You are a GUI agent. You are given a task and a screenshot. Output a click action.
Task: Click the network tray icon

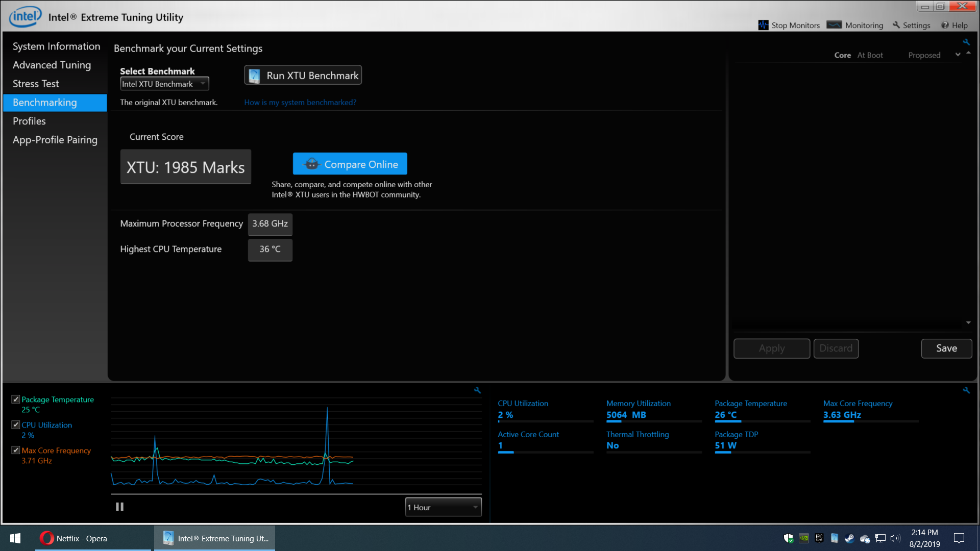coord(880,538)
